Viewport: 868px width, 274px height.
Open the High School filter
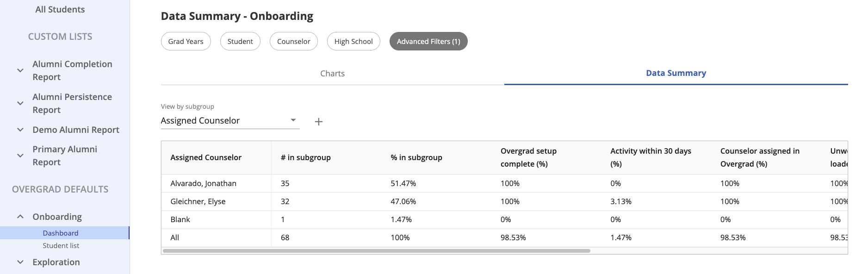click(353, 41)
